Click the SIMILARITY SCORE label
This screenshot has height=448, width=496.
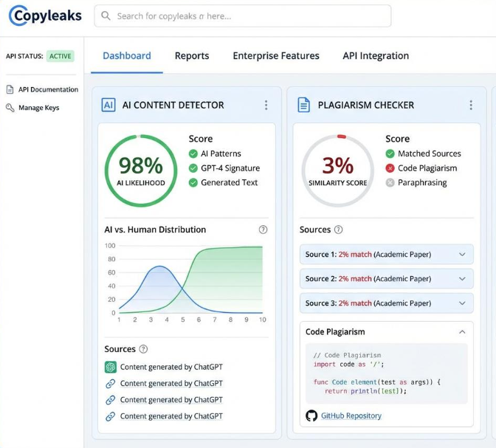click(338, 183)
